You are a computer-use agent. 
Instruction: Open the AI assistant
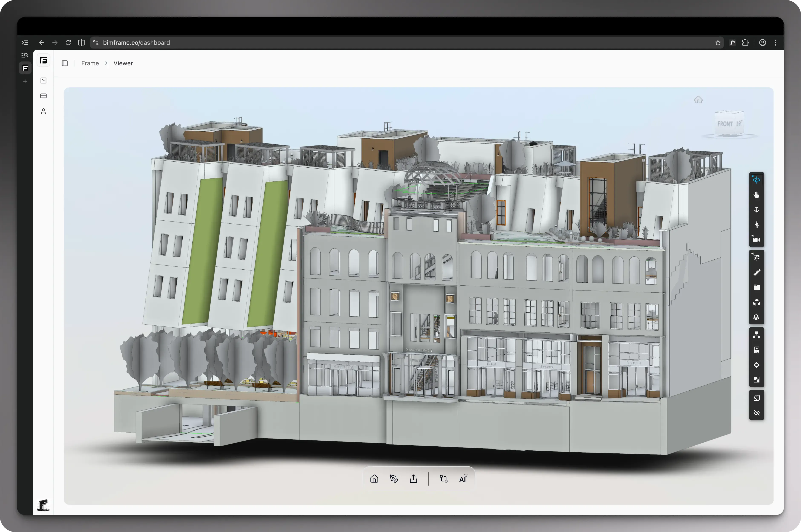(463, 478)
